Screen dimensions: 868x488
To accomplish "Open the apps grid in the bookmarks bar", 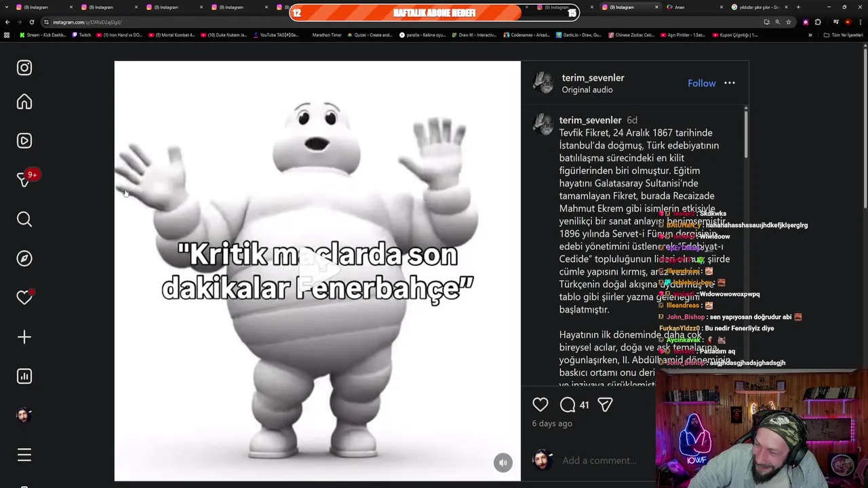I will [x=7, y=35].
